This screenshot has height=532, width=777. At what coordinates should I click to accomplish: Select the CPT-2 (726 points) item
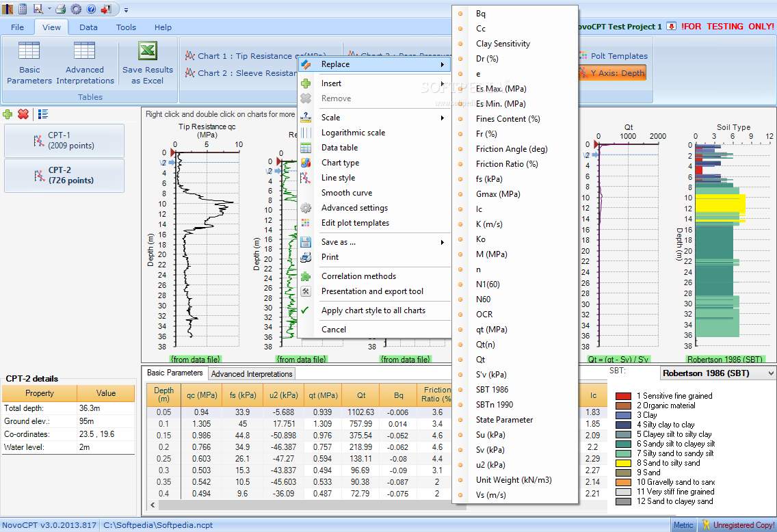point(64,175)
